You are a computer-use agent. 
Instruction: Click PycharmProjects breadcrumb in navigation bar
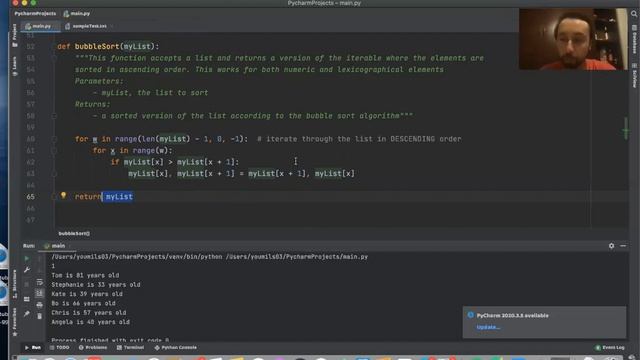click(x=35, y=13)
